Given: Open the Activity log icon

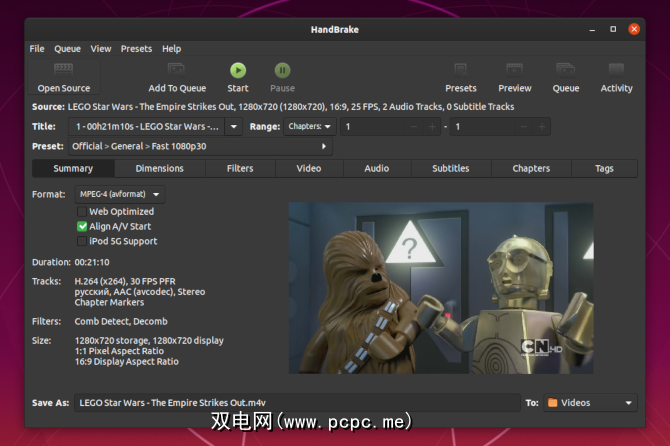Looking at the screenshot, I should click(x=616, y=70).
